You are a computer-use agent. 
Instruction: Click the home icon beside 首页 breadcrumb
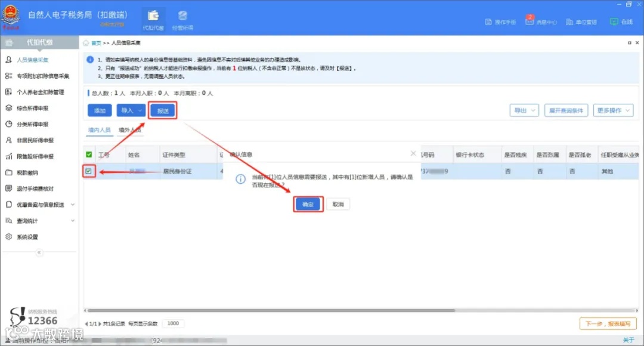pyautogui.click(x=86, y=43)
